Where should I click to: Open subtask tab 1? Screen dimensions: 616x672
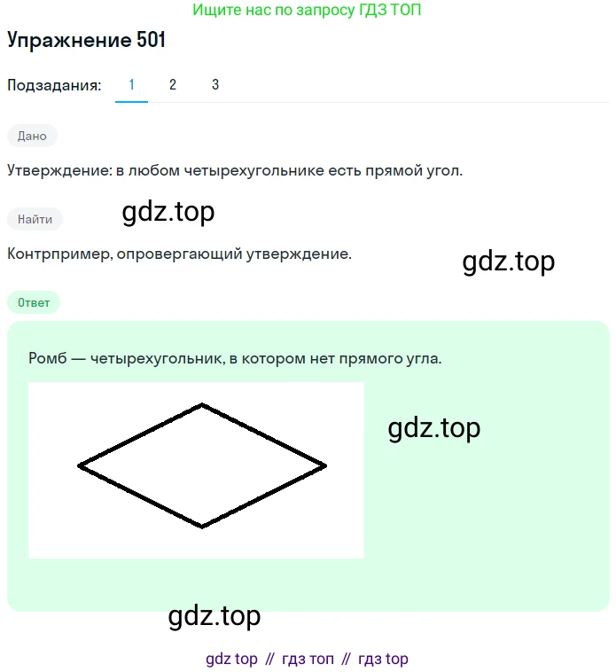(x=131, y=85)
